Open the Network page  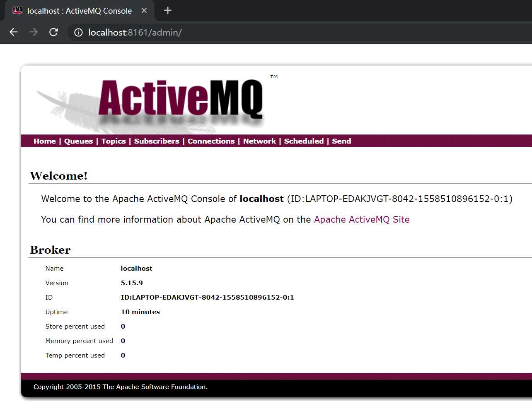click(259, 141)
